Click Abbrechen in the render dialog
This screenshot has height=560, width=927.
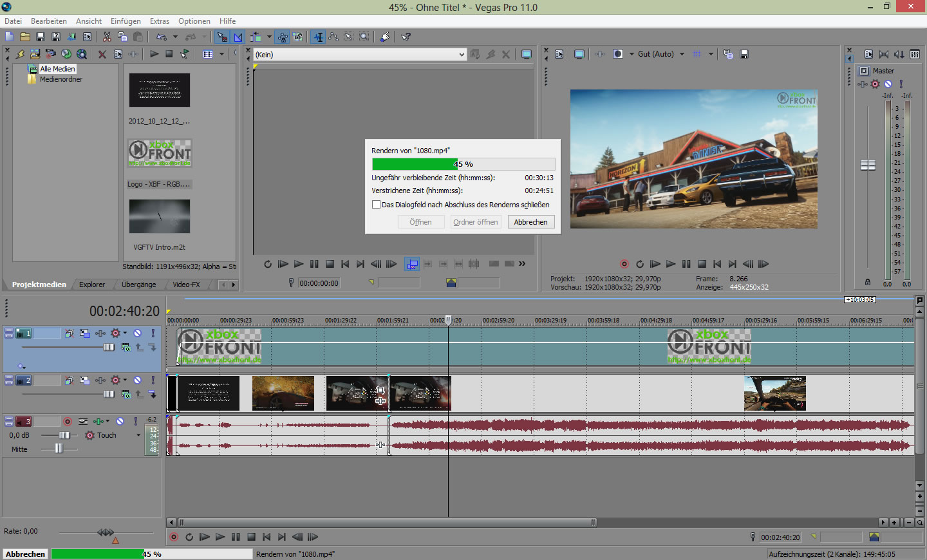tap(530, 222)
